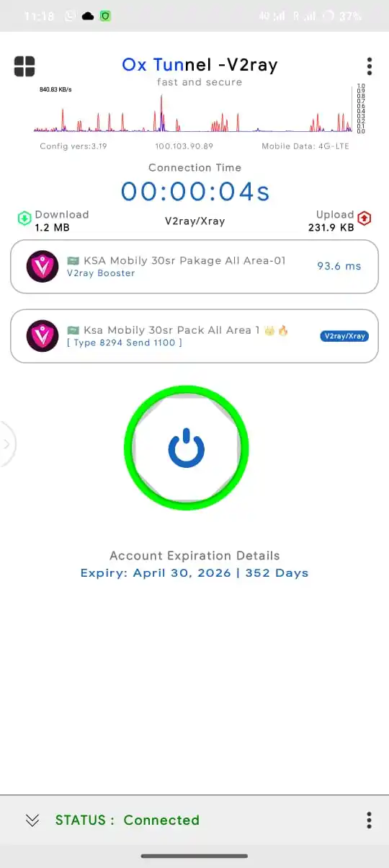The height and width of the screenshot is (868, 389).
Task: Open the Ksa Mobily 30sr Pack config selector
Action: [194, 336]
